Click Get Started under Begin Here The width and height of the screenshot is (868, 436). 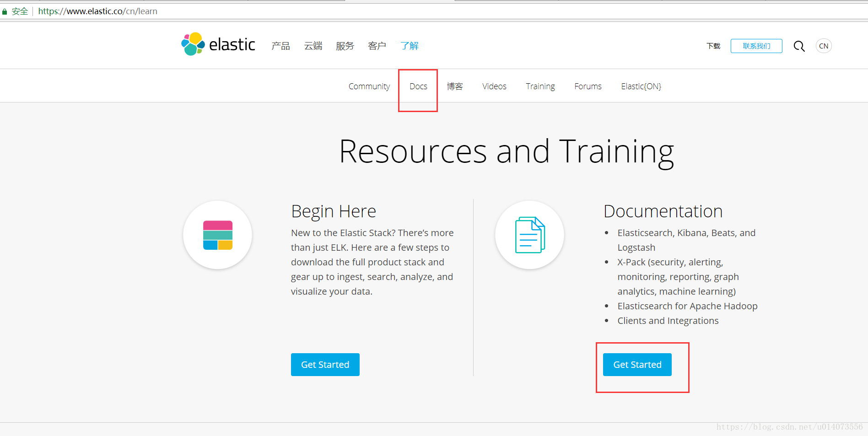coord(325,365)
